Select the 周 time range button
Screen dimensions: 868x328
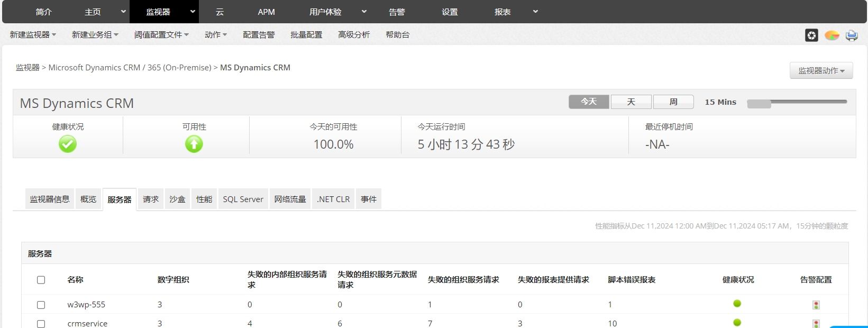click(x=673, y=102)
